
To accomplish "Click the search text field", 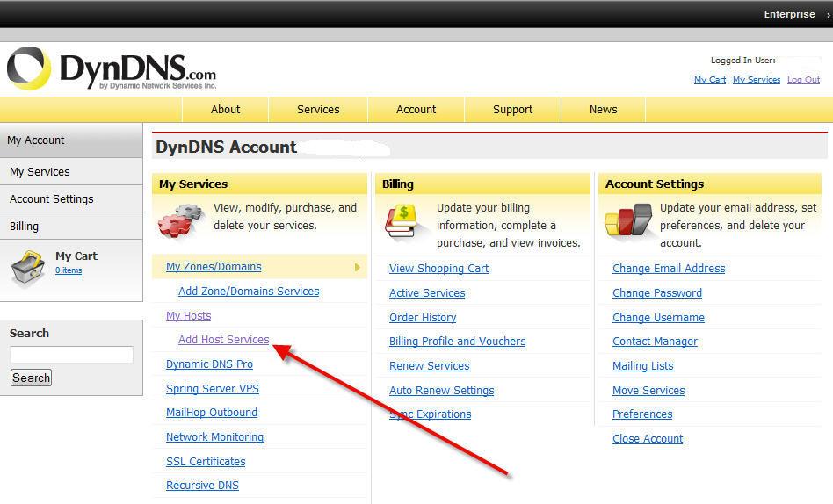I will (x=71, y=354).
